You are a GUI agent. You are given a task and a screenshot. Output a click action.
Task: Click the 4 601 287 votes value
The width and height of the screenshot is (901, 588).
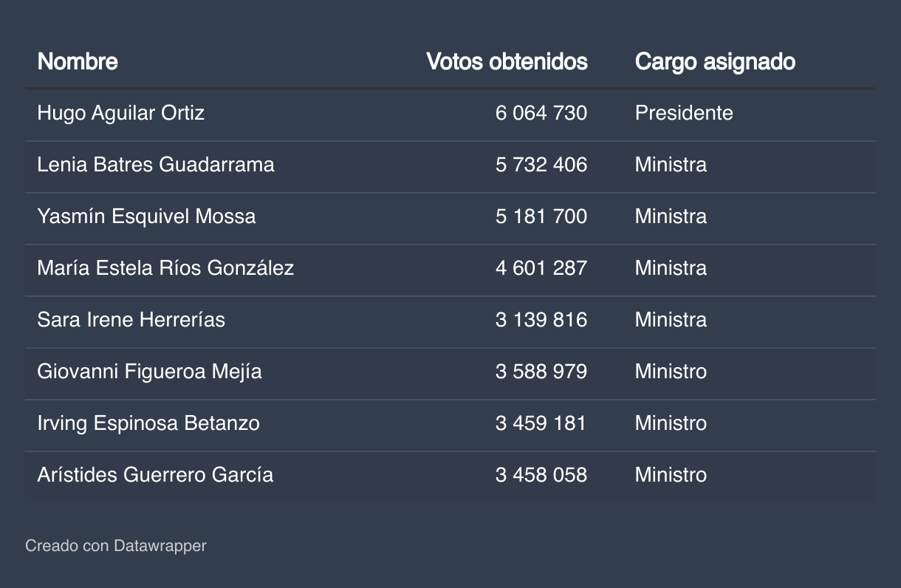pyautogui.click(x=541, y=268)
